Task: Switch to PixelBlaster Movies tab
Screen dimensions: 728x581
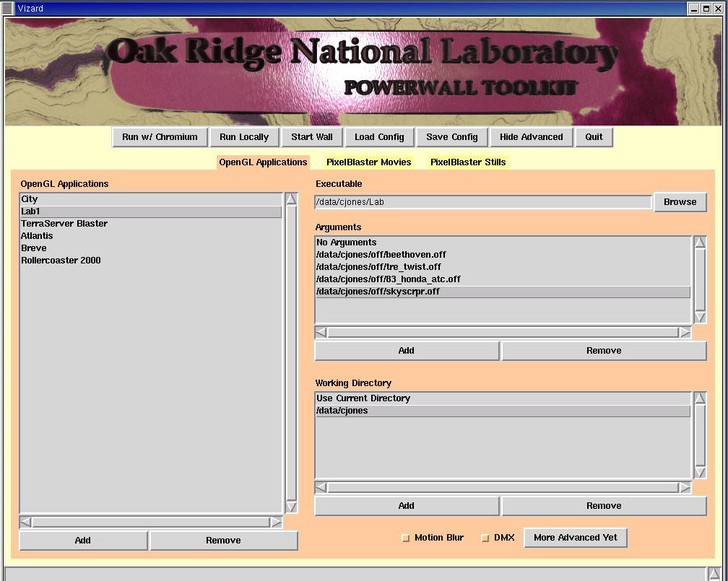Action: (x=368, y=162)
